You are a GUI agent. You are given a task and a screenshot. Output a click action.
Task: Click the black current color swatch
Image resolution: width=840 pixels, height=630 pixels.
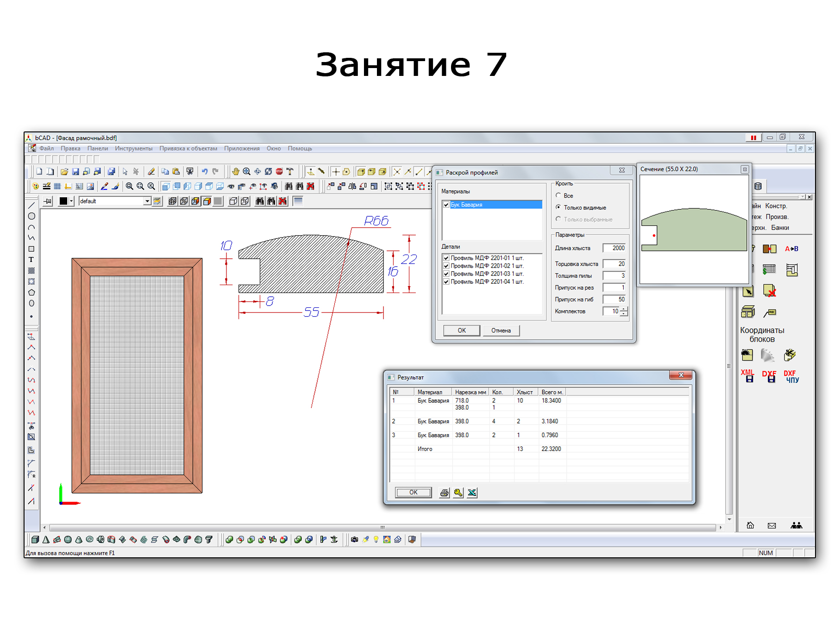coord(63,201)
